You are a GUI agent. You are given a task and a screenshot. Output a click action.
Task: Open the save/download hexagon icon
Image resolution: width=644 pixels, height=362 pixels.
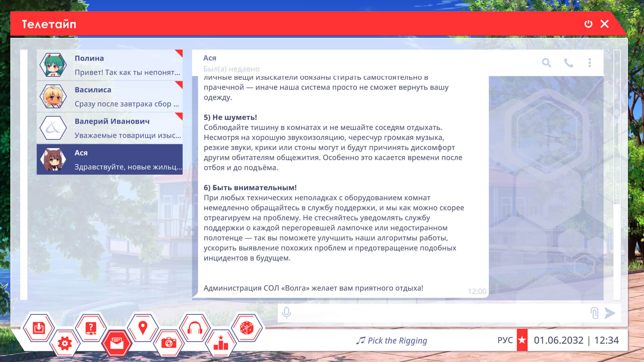click(x=39, y=327)
